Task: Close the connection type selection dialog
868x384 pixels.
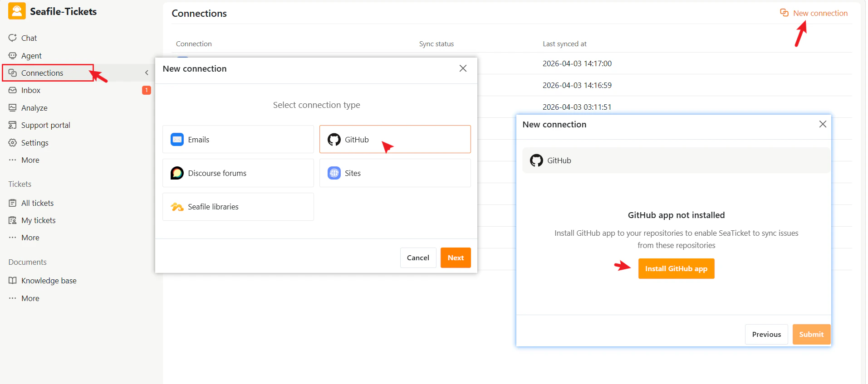Action: [463, 68]
